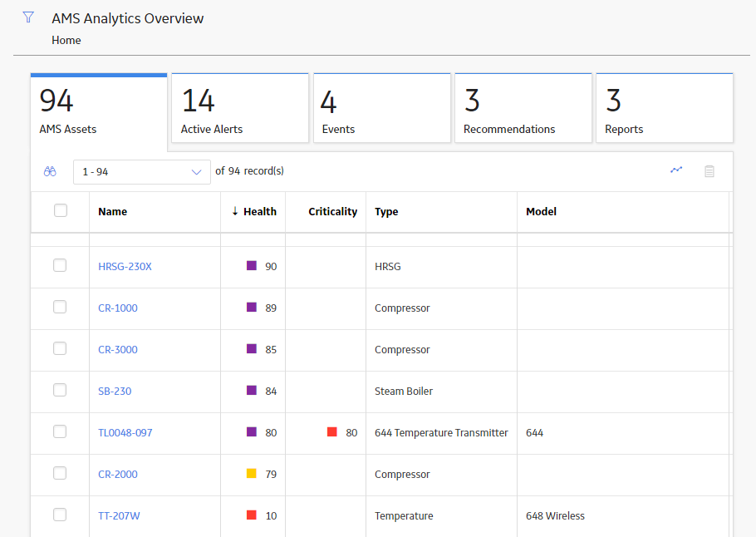Open the TL0048-097 asset link

tap(125, 433)
